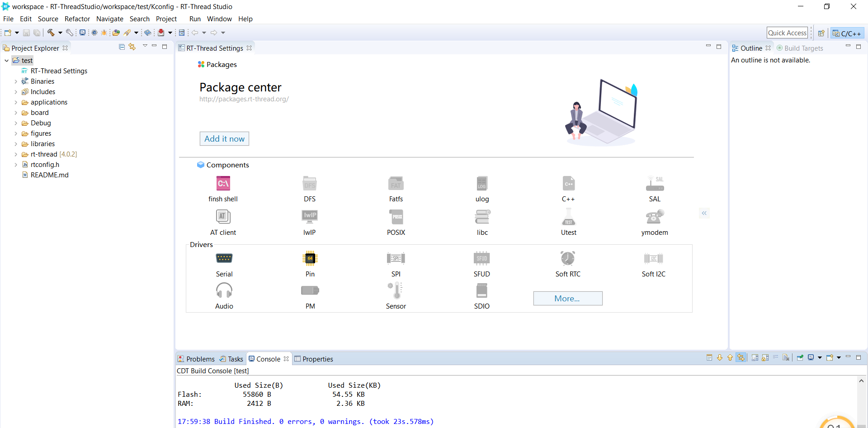
Task: Select the SDIO driver icon
Action: point(482,290)
